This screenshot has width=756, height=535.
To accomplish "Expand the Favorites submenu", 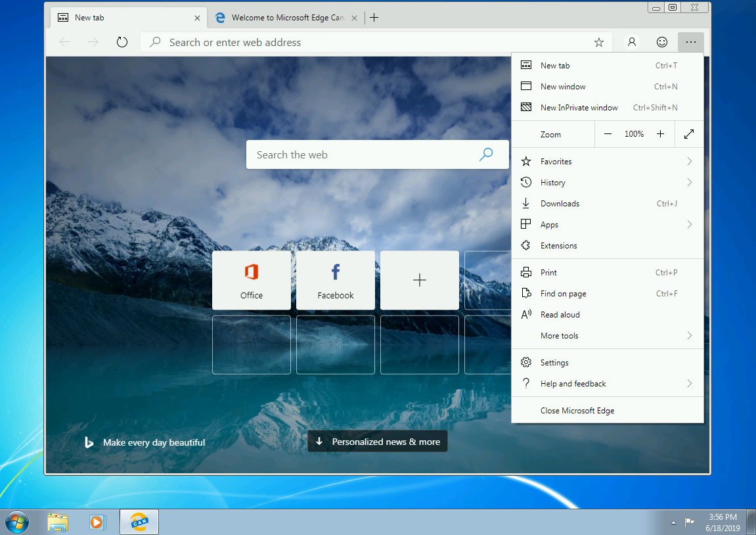I will (x=559, y=161).
